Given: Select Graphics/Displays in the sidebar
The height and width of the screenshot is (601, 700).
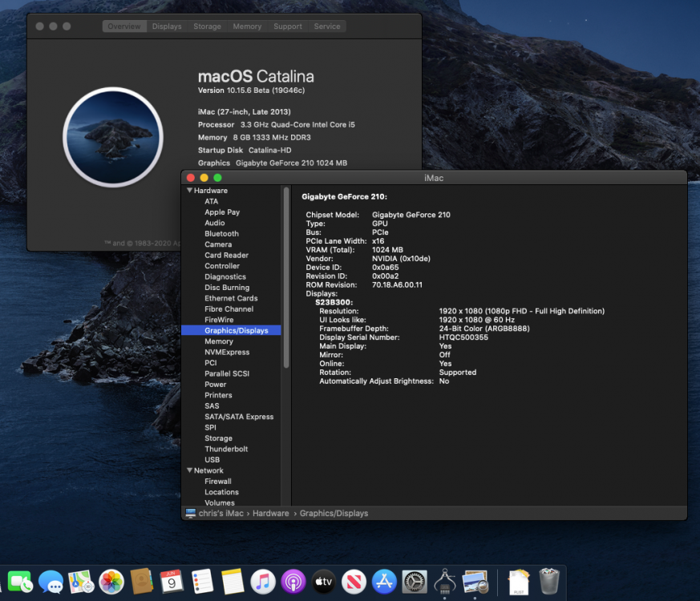Looking at the screenshot, I should [x=231, y=330].
